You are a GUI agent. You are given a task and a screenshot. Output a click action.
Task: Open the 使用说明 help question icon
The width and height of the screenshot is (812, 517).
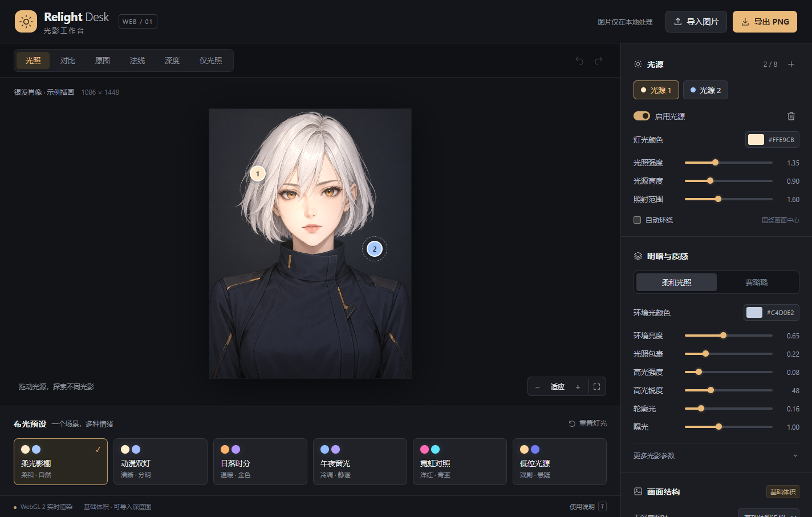pyautogui.click(x=602, y=507)
